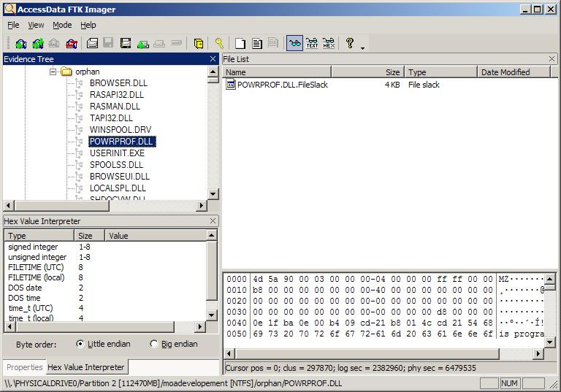Click Add to Custom Content Image icon
Screen dimensions: 561x392
click(x=142, y=43)
